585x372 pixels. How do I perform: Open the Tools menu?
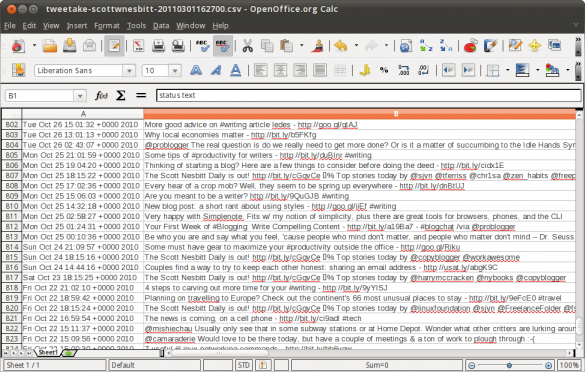pyautogui.click(x=136, y=26)
